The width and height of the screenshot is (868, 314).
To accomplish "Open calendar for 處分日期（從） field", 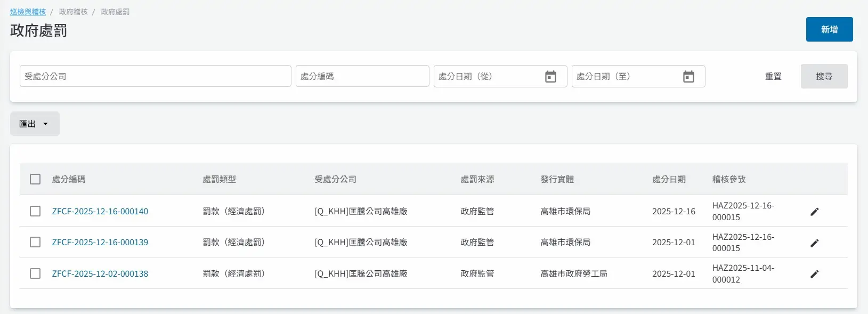I will coord(550,77).
